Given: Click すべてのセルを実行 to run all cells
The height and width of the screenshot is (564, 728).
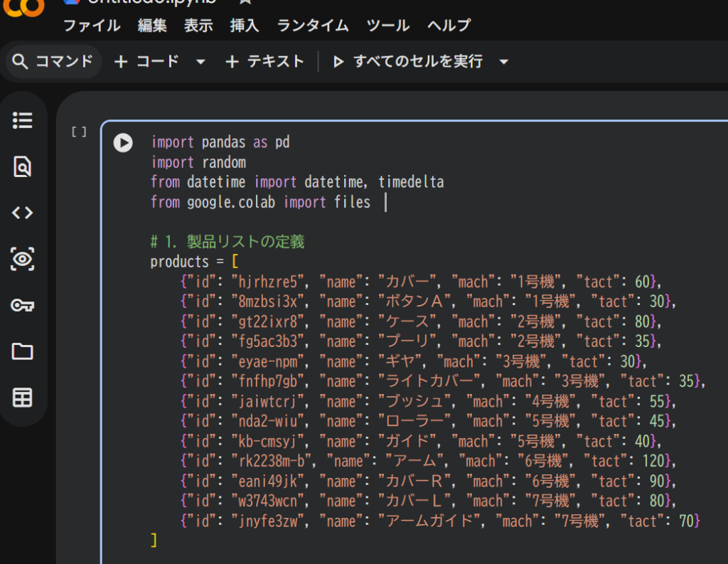Looking at the screenshot, I should 409,62.
